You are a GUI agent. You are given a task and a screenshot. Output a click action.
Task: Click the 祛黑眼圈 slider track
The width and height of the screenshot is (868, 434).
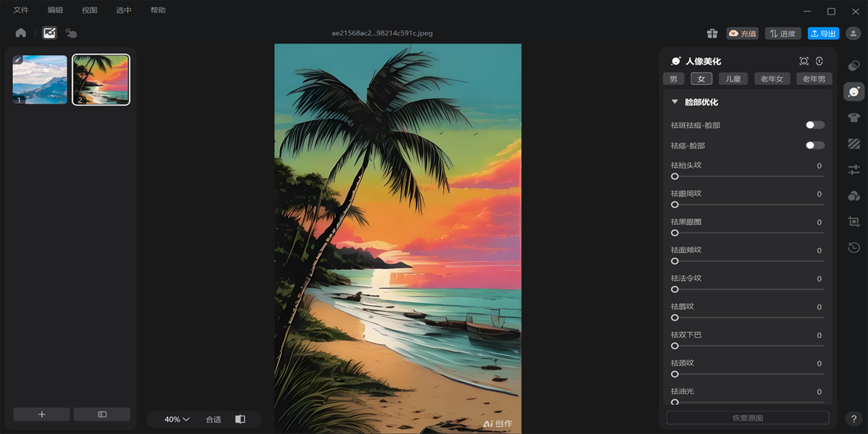click(x=747, y=233)
